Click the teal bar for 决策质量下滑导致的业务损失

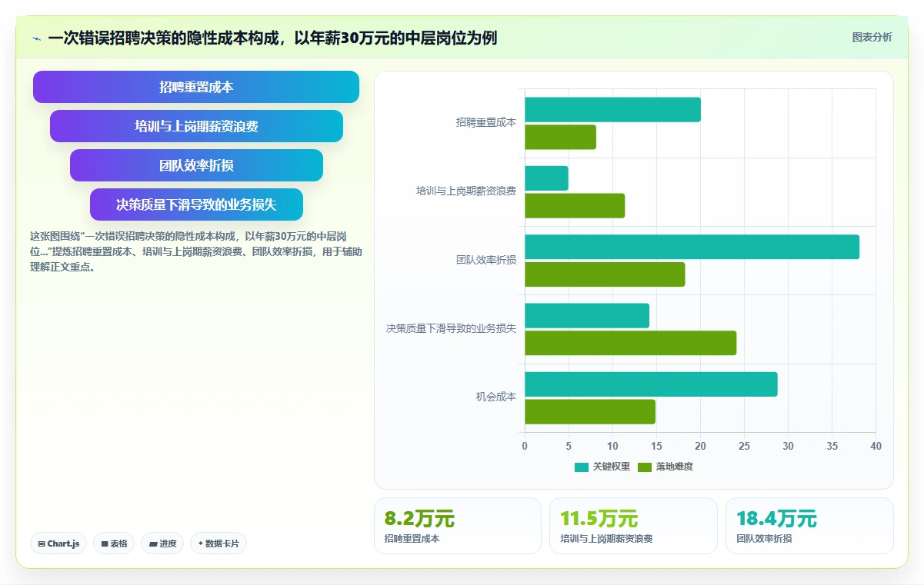tap(587, 315)
